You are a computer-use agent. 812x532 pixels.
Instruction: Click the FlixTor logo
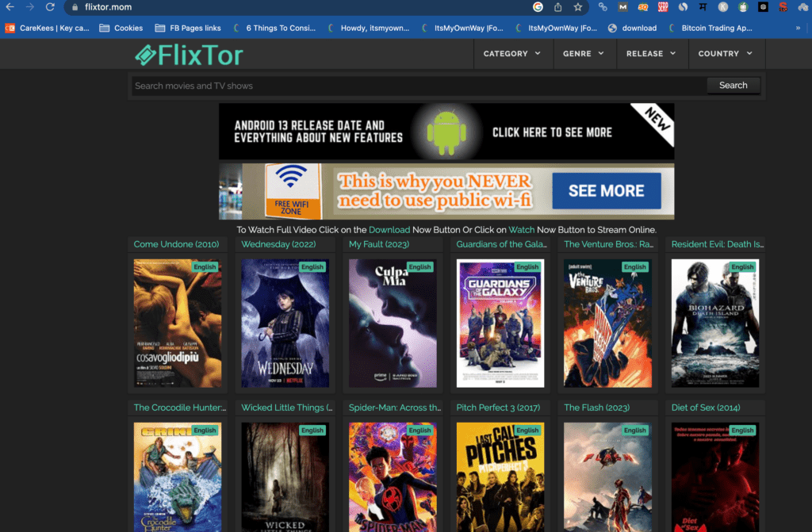point(189,55)
